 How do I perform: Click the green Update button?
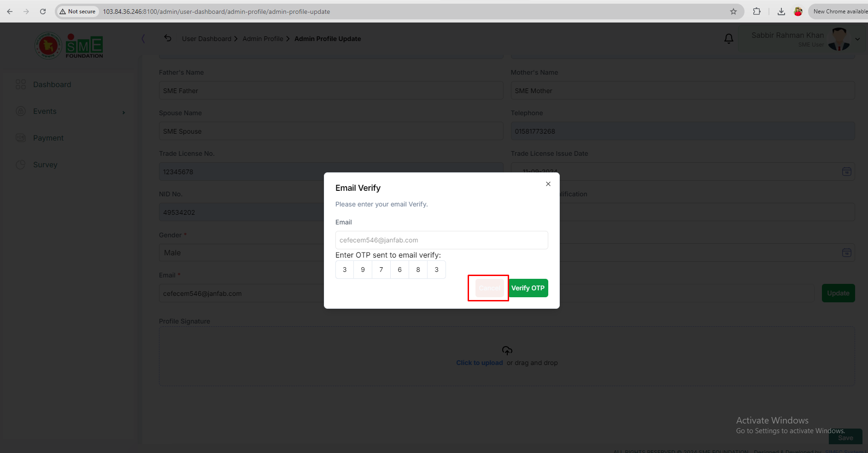pos(838,293)
